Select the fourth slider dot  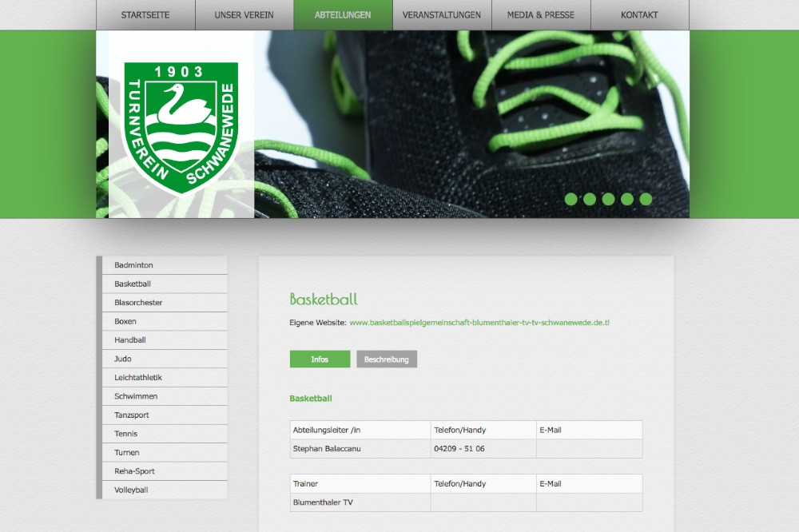click(x=627, y=199)
